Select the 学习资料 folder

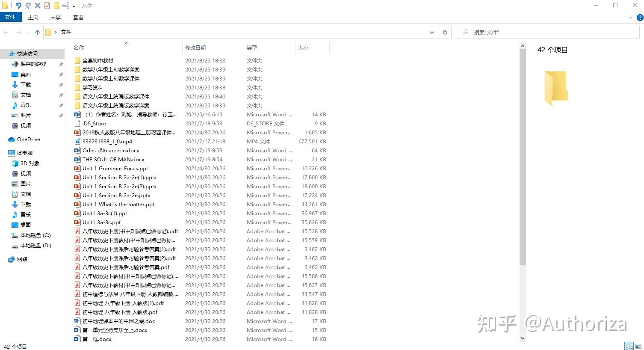(93, 87)
